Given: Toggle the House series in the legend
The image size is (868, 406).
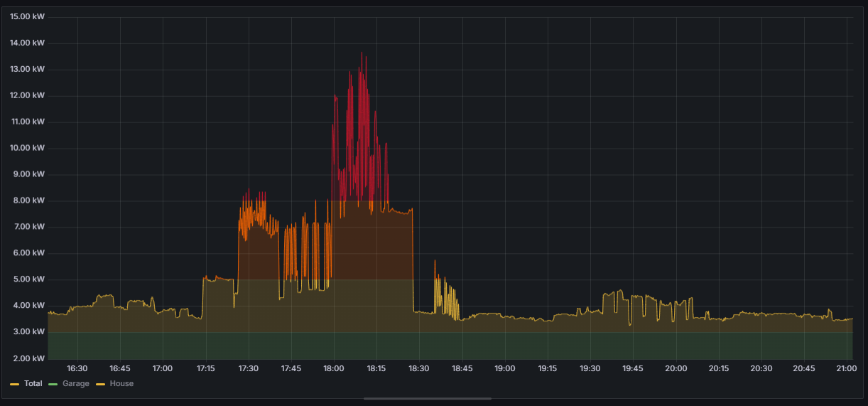Looking at the screenshot, I should point(121,384).
